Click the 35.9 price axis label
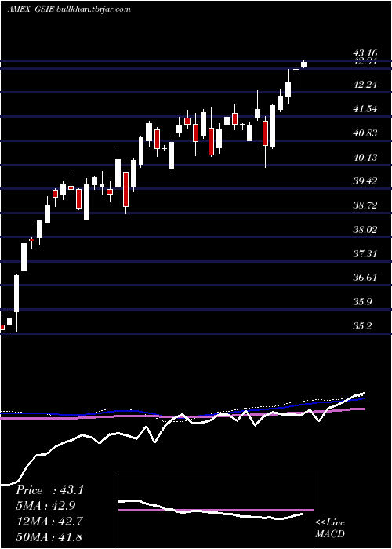 pos(362,302)
